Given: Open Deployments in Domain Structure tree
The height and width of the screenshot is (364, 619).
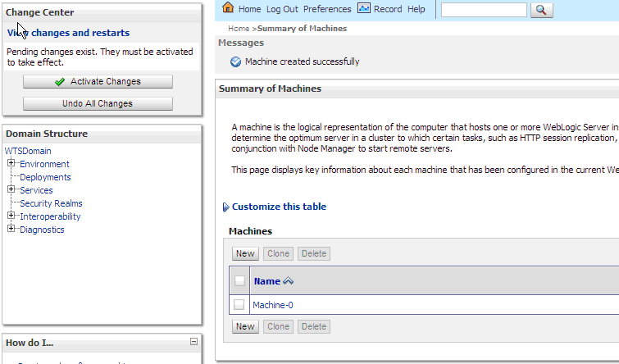Looking at the screenshot, I should [x=45, y=177].
